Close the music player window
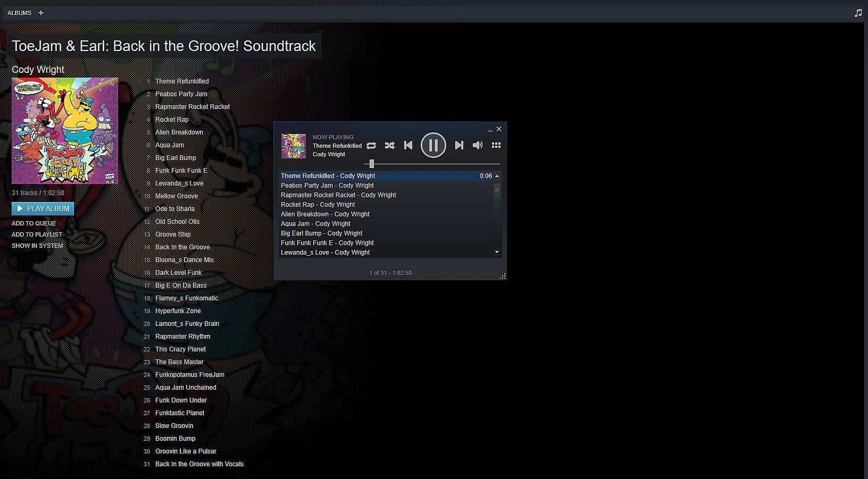This screenshot has width=868, height=479. [499, 129]
